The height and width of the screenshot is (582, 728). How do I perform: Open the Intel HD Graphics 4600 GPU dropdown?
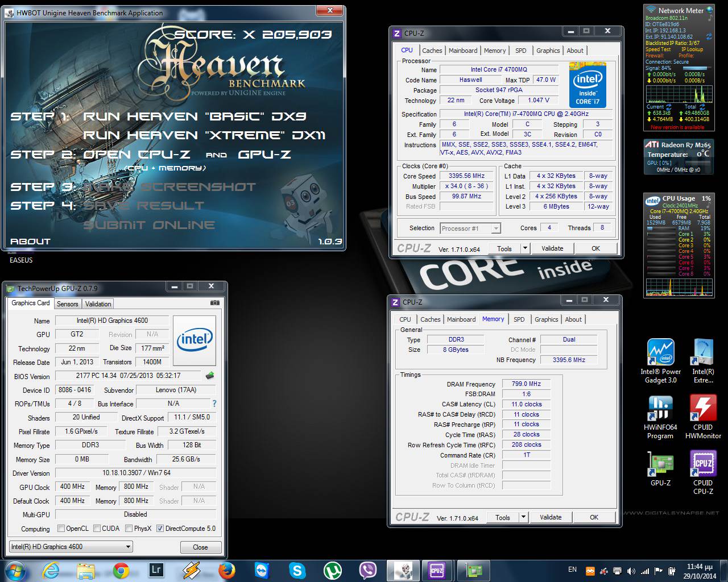(x=71, y=547)
